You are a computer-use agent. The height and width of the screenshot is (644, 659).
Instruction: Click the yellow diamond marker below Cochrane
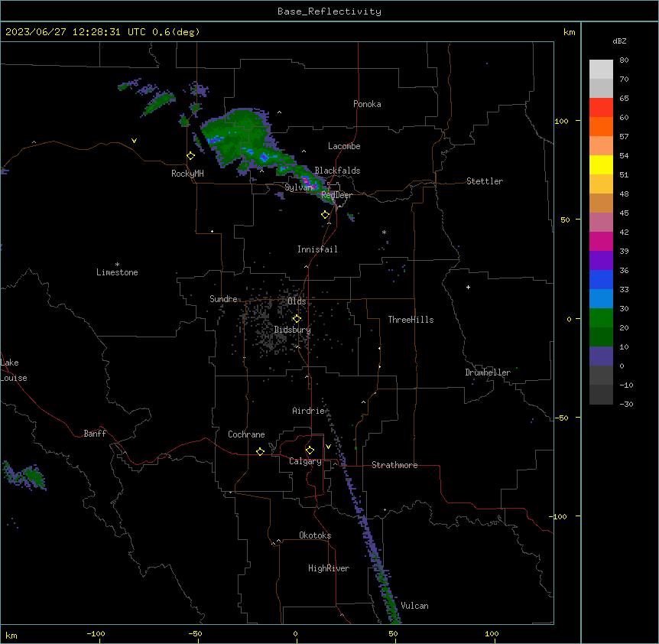click(x=260, y=451)
